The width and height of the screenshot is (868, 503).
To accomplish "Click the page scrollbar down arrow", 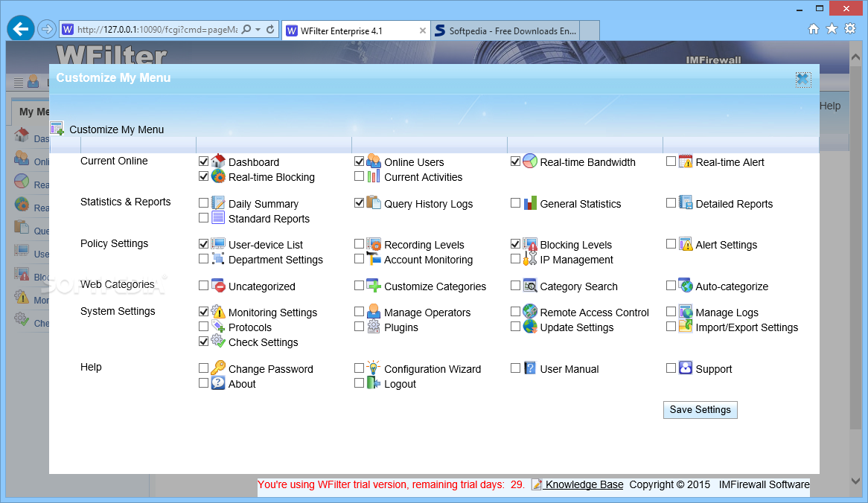I will click(x=856, y=481).
